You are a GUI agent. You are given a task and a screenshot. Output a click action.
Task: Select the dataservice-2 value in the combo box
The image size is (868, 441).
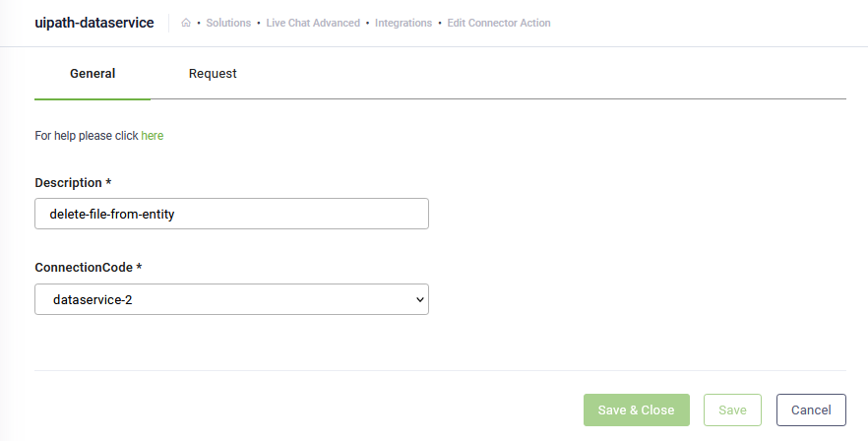[93, 299]
